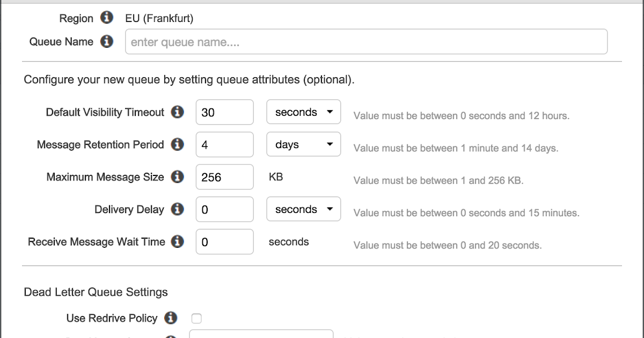
Task: Open the Default Visibility Timeout units dropdown
Action: (x=303, y=112)
